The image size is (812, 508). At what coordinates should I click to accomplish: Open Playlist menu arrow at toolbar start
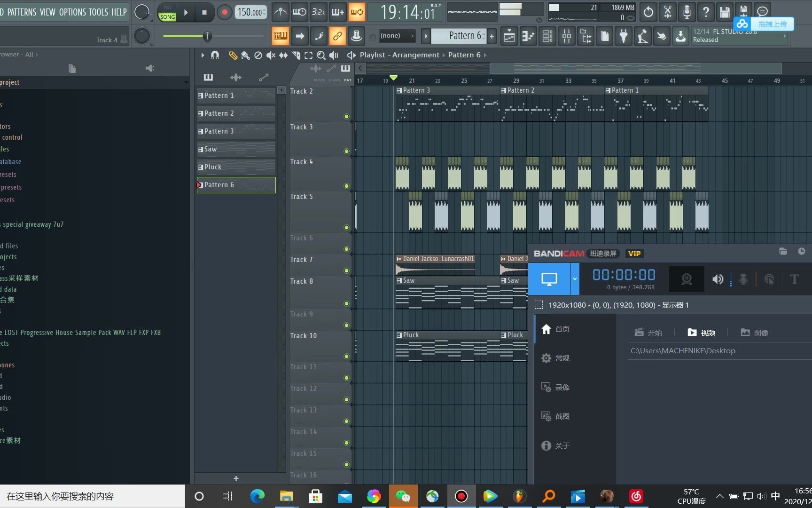click(203, 56)
